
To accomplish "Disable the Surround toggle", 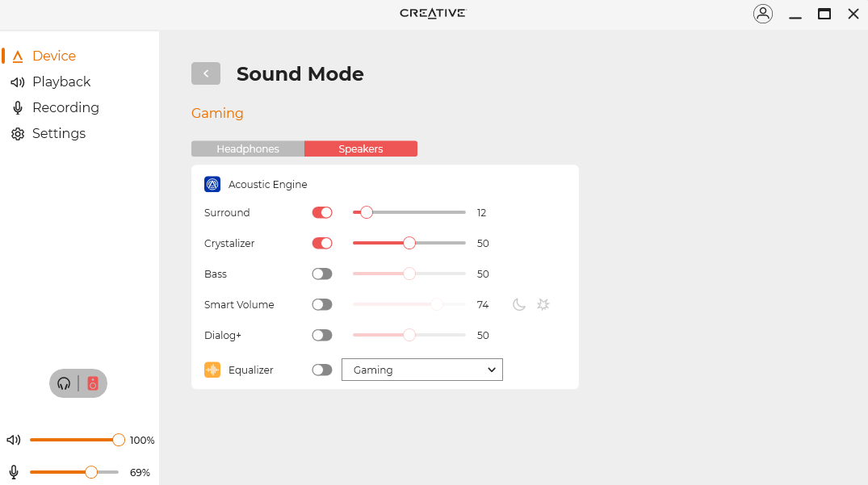I will [x=322, y=213].
